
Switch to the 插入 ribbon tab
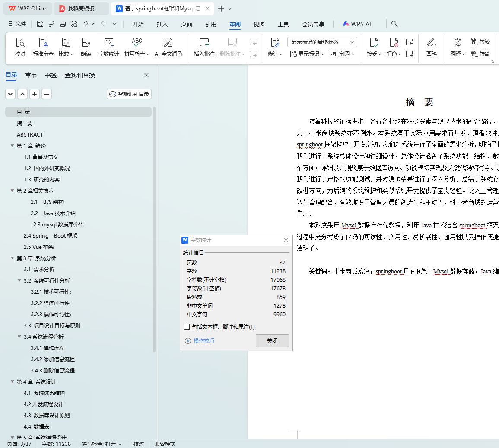point(162,24)
